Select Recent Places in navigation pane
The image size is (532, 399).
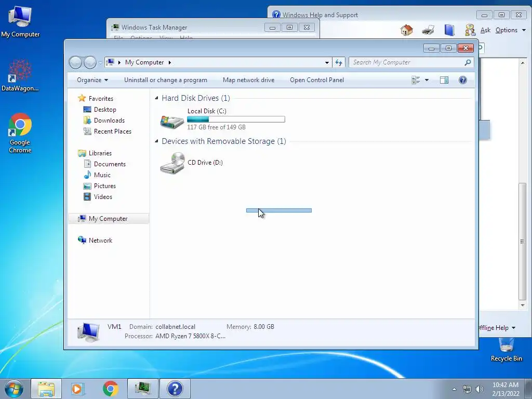(112, 131)
